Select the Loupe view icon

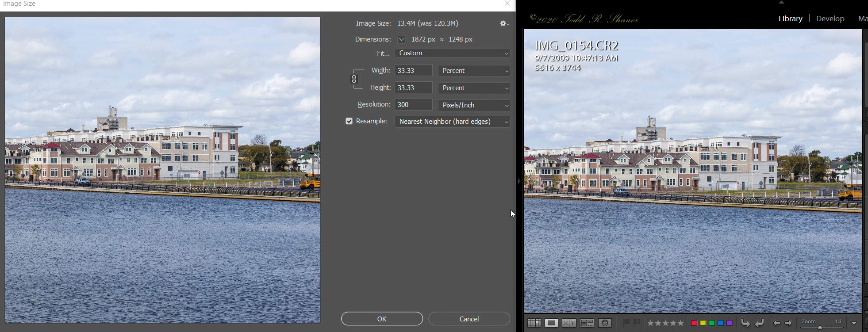click(x=551, y=323)
